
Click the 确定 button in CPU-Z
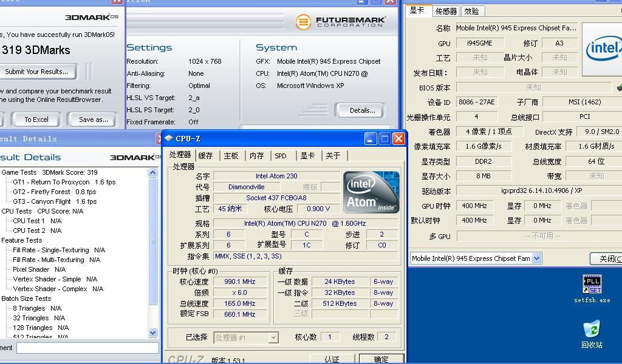tap(381, 359)
